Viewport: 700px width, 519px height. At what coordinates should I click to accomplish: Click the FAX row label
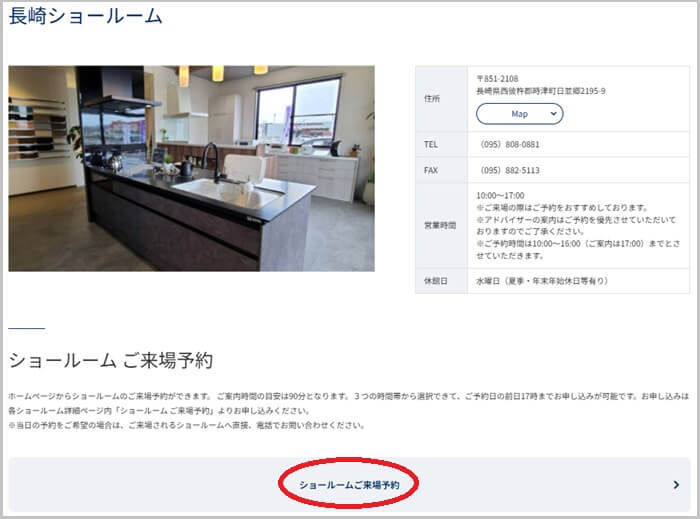[x=431, y=170]
